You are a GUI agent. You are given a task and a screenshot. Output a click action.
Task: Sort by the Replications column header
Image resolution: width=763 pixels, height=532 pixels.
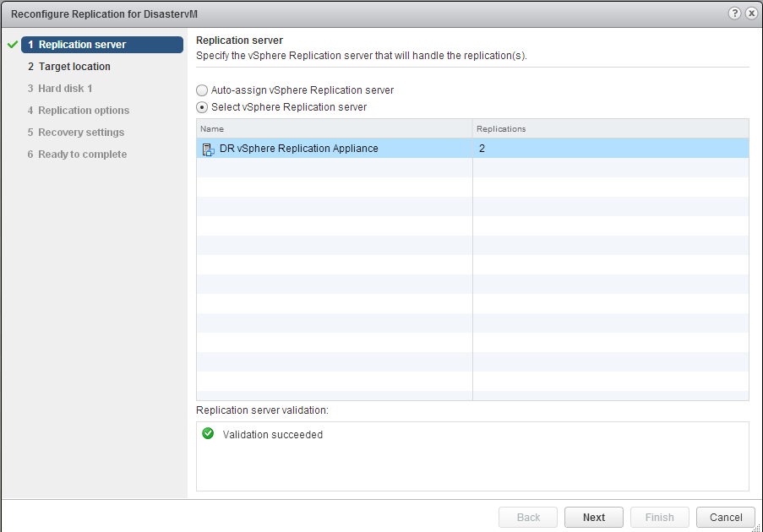coord(610,128)
